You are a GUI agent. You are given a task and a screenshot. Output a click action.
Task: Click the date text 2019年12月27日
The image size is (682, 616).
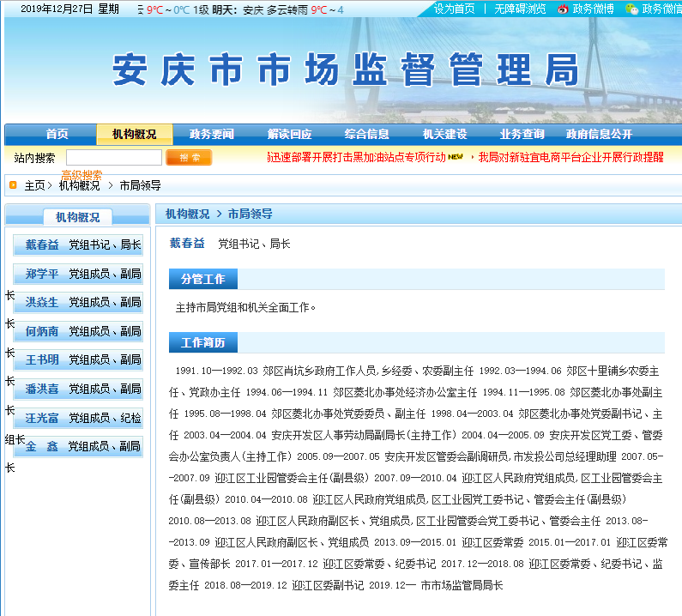(57, 9)
